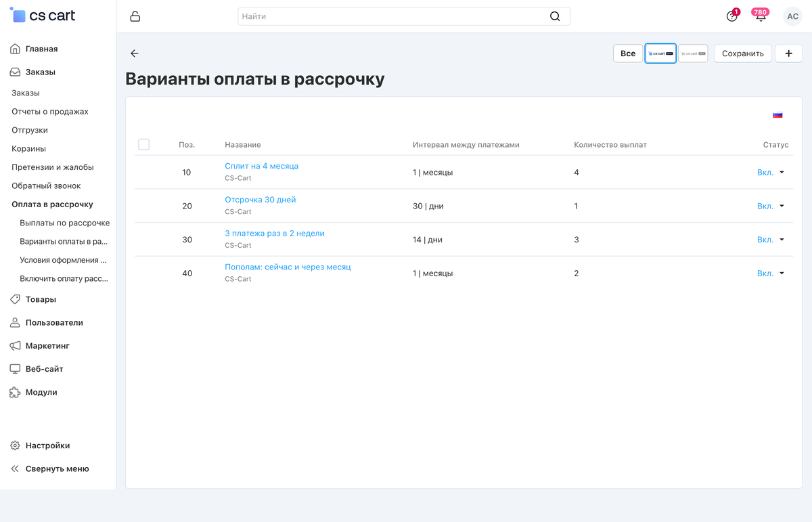The image size is (812, 522).
Task: Add a new installment option with plus
Action: pos(788,53)
